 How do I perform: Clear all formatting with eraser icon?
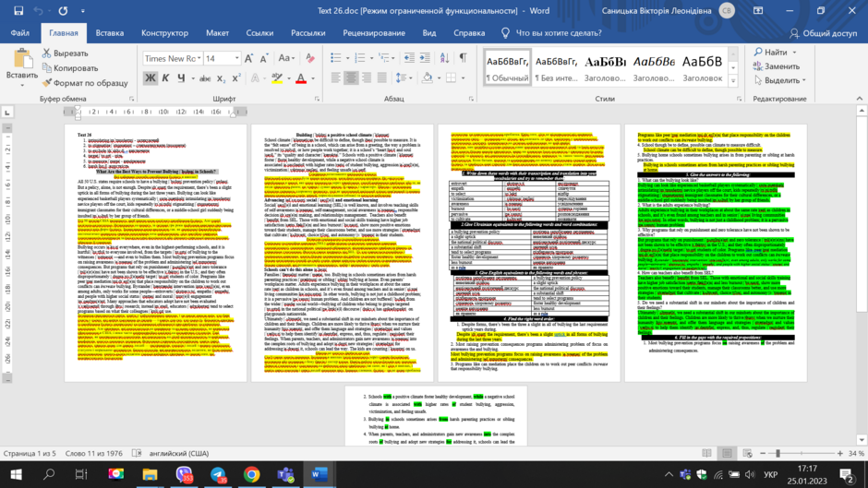click(x=310, y=58)
